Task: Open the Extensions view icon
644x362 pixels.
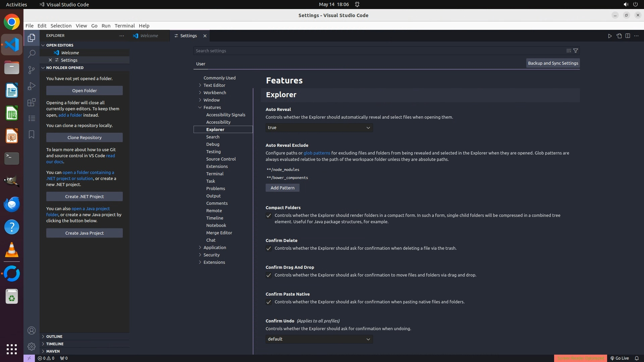Action: (x=32, y=102)
